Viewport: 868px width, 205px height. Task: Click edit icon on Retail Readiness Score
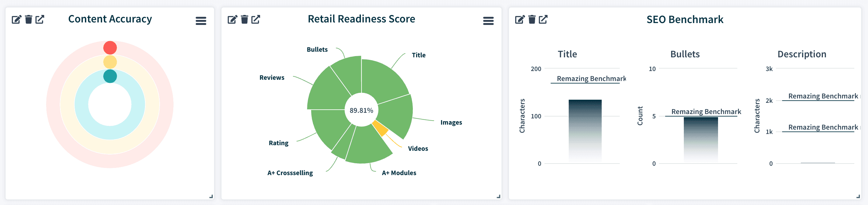[232, 20]
